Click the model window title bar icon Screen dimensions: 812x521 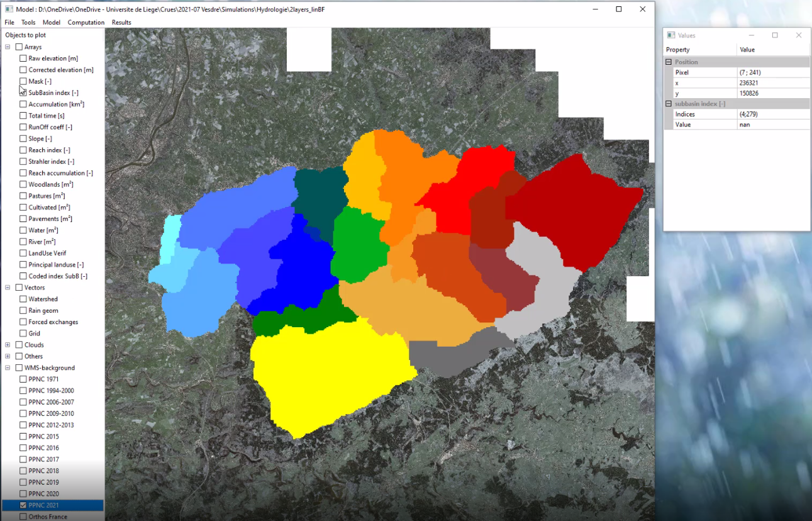9,9
